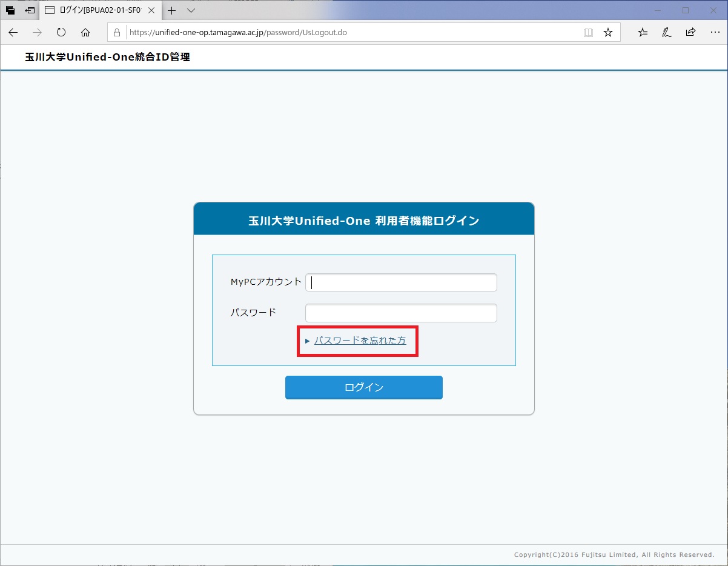
Task: Click the browser Back arrow
Action: pos(13,33)
